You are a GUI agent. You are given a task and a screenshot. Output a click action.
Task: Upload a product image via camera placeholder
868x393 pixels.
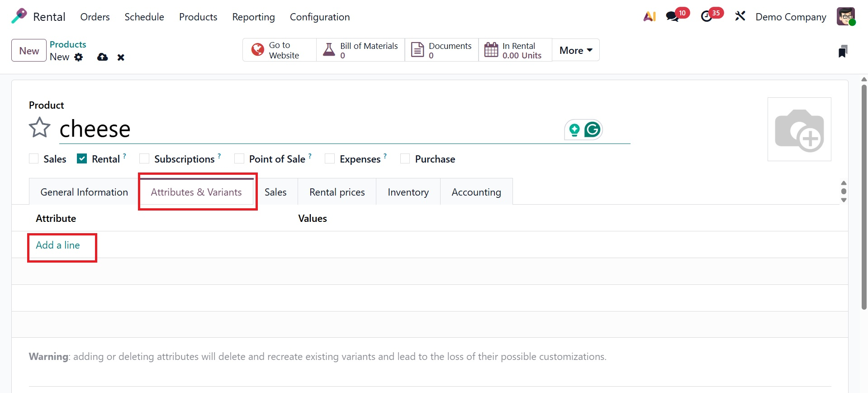[799, 129]
